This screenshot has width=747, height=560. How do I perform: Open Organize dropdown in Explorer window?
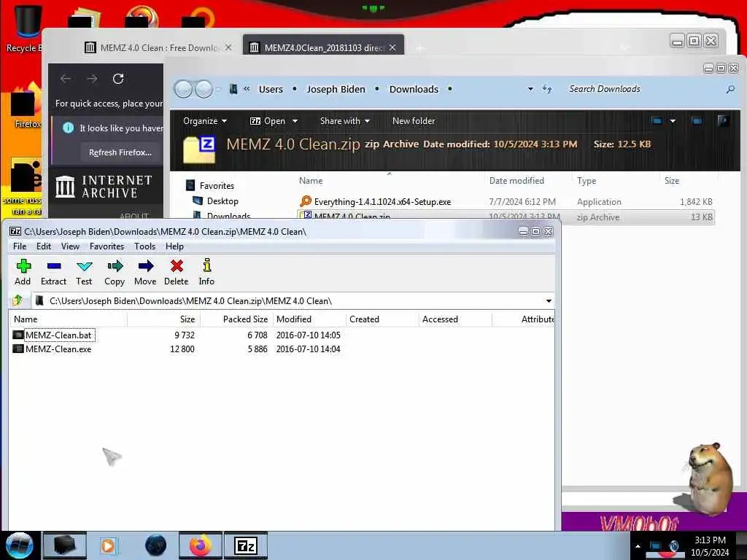tap(205, 121)
